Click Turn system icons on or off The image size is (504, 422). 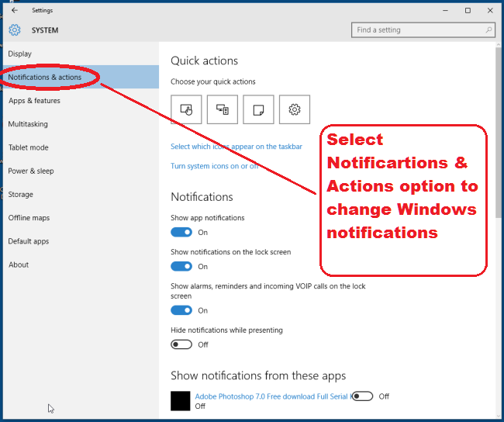(x=214, y=166)
